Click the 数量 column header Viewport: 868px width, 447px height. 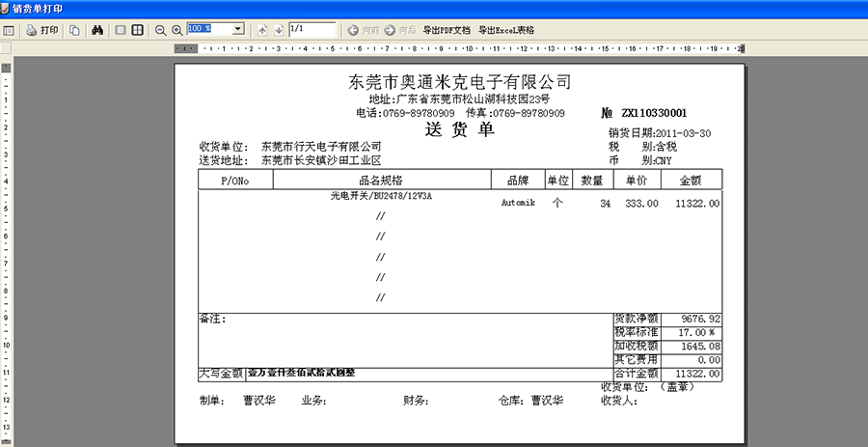592,181
